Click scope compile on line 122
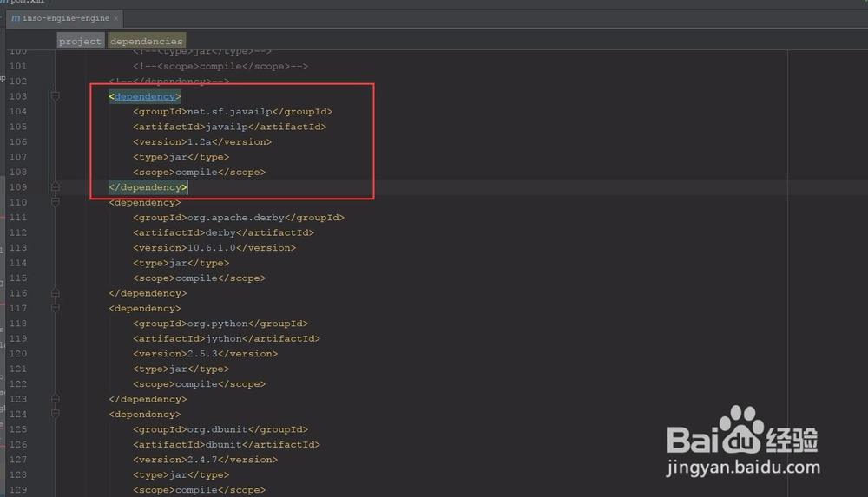This screenshot has height=497, width=868. pyautogui.click(x=199, y=384)
